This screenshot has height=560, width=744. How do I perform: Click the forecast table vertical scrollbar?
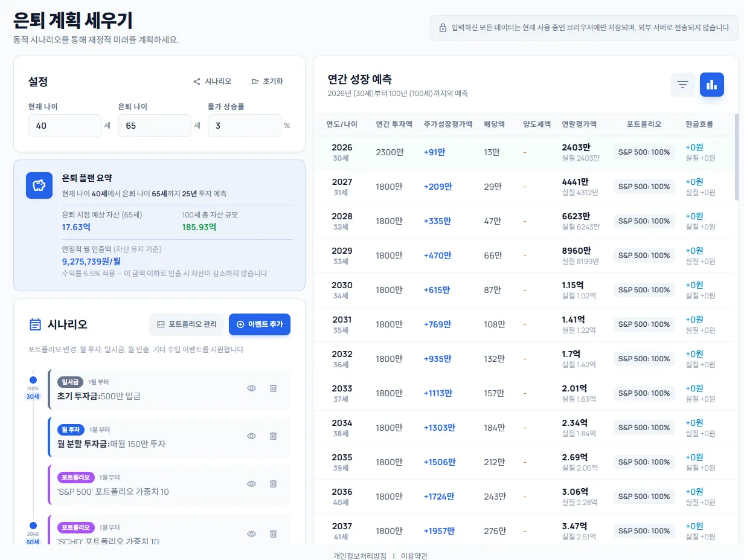pos(736,157)
